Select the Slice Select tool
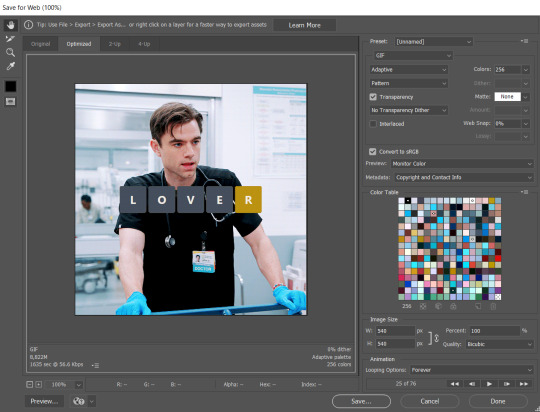 click(10, 39)
